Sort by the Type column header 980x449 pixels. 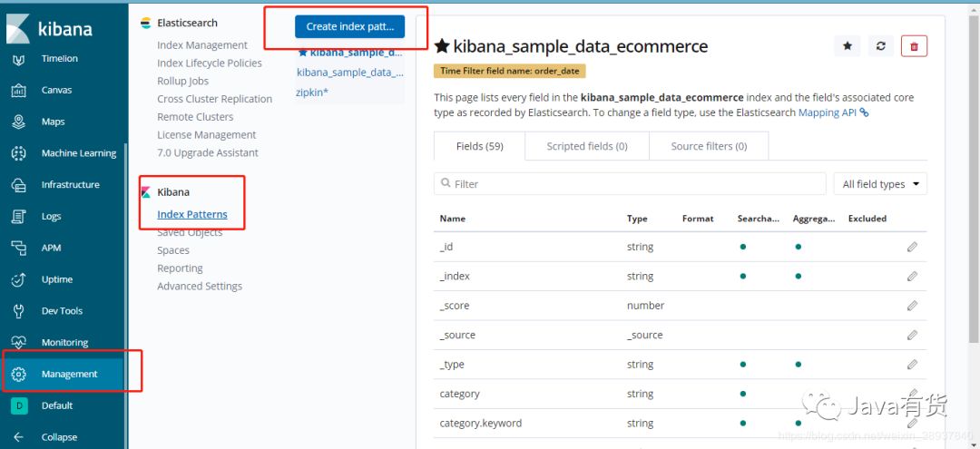coord(637,219)
